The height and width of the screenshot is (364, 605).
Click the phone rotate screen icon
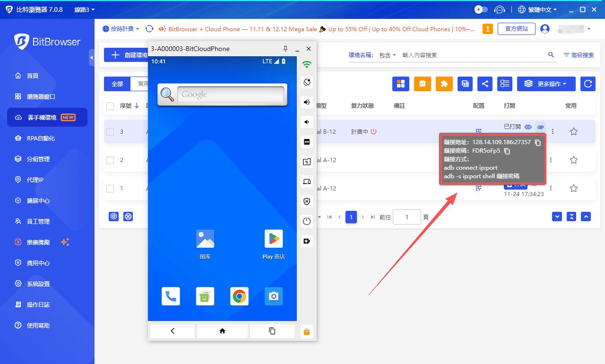coord(307,82)
